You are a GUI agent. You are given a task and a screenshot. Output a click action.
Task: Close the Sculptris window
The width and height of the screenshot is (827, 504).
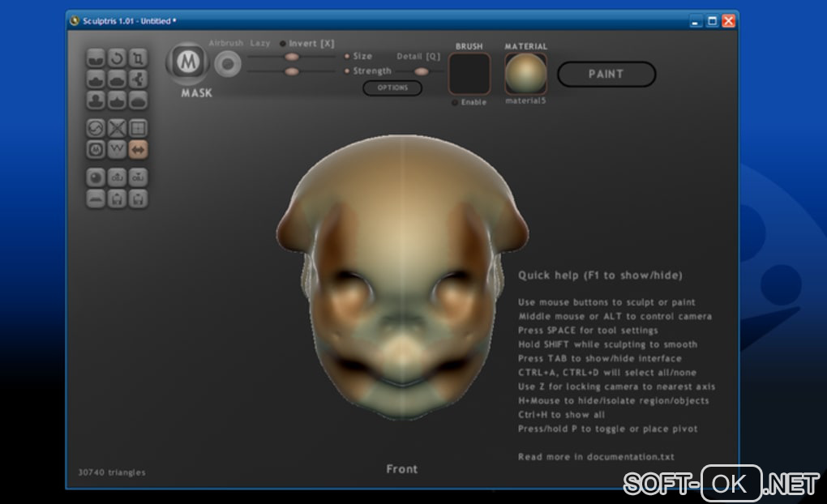click(x=728, y=21)
